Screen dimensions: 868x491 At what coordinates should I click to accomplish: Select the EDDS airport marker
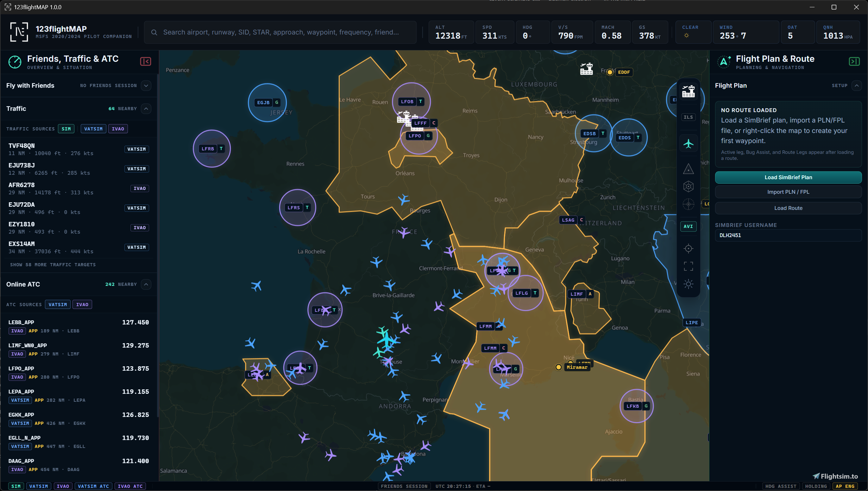[x=629, y=138]
